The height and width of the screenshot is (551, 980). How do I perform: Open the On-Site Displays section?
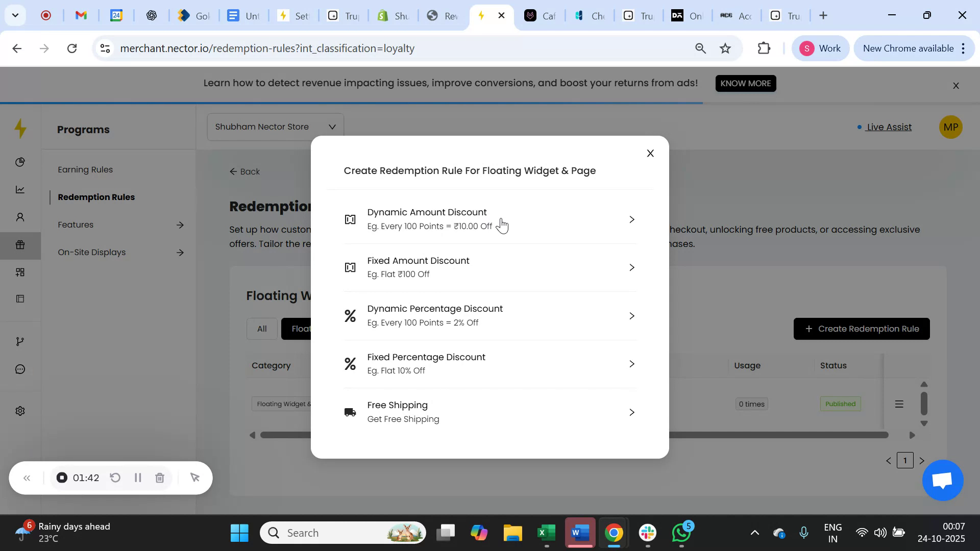(91, 252)
